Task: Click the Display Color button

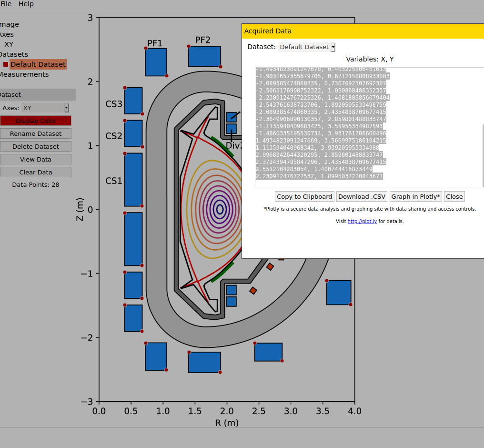Action: [x=36, y=121]
